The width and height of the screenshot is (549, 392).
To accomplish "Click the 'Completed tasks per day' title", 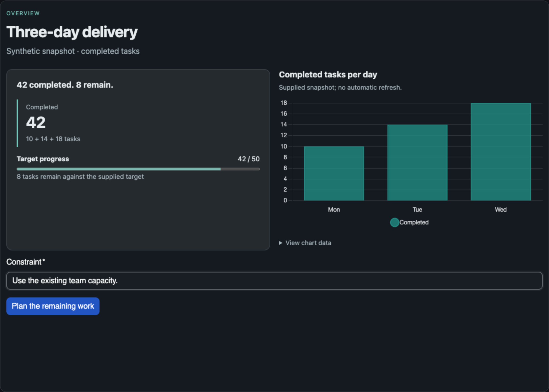I will coord(328,74).
